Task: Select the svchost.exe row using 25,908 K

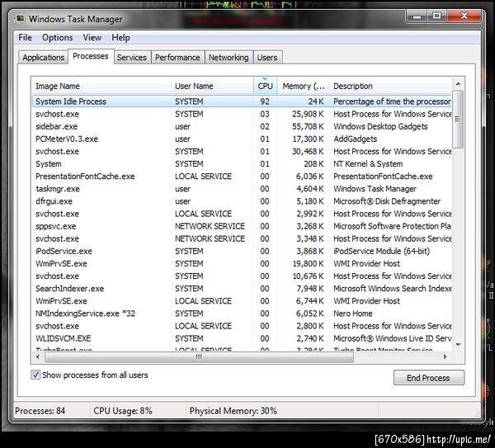Action: click(242, 114)
